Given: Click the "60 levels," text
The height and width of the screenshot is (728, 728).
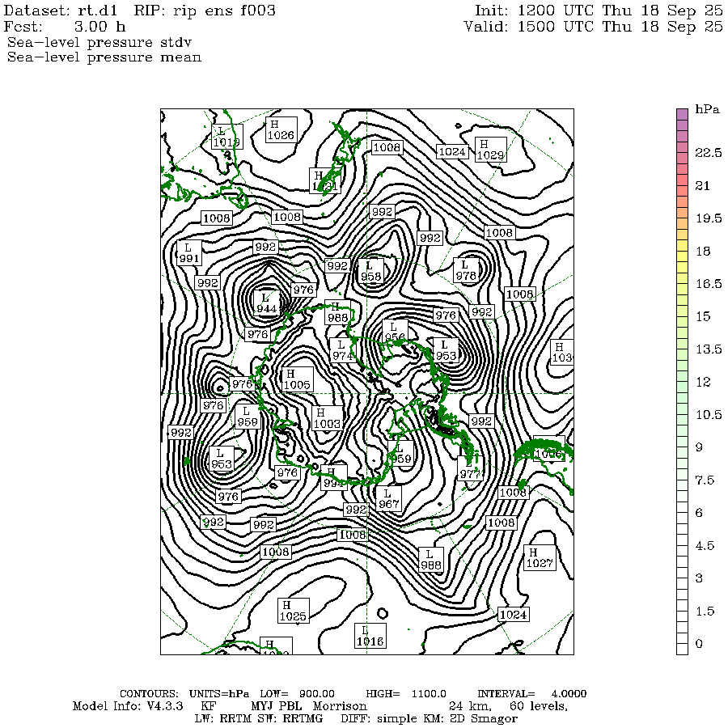Looking at the screenshot, I should click(x=539, y=706).
